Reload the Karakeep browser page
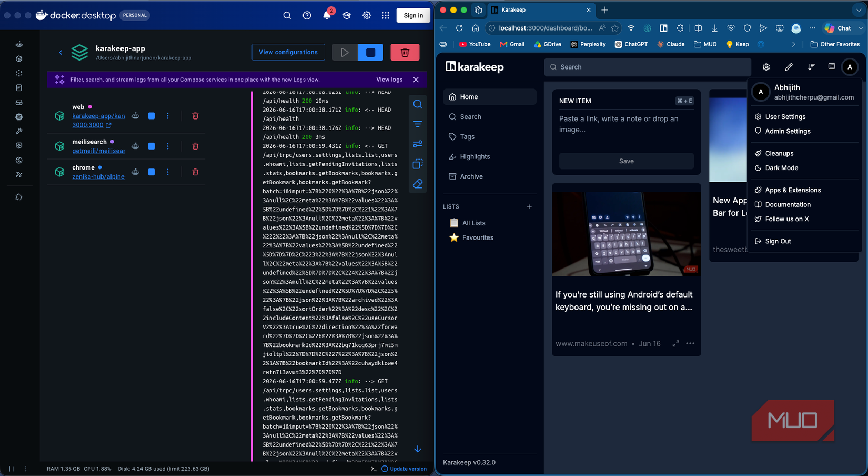This screenshot has height=476, width=868. coord(459,28)
